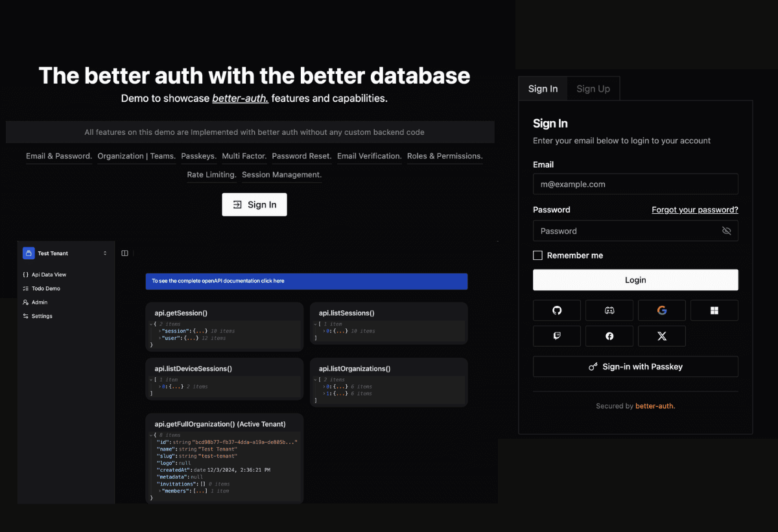Sign in via the Facebook icon
This screenshot has width=778, height=532.
coord(609,336)
